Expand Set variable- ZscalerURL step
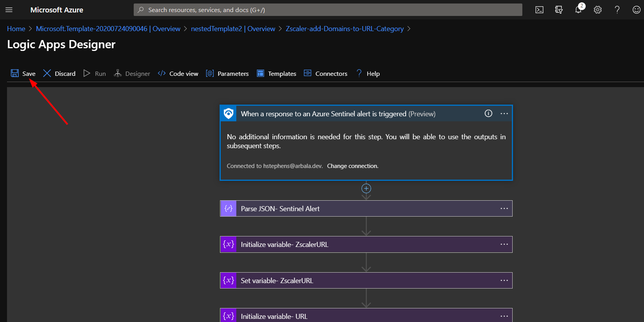Viewport: 644px width, 322px height. (x=366, y=280)
